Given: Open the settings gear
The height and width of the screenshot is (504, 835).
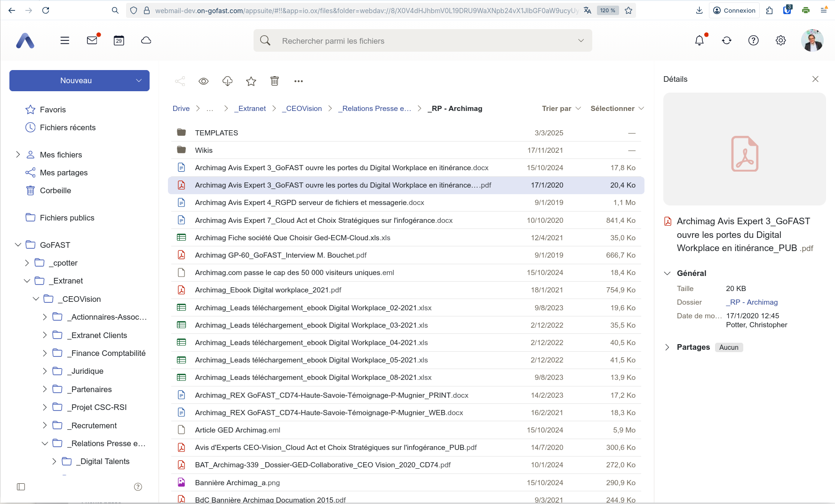Looking at the screenshot, I should coord(780,40).
